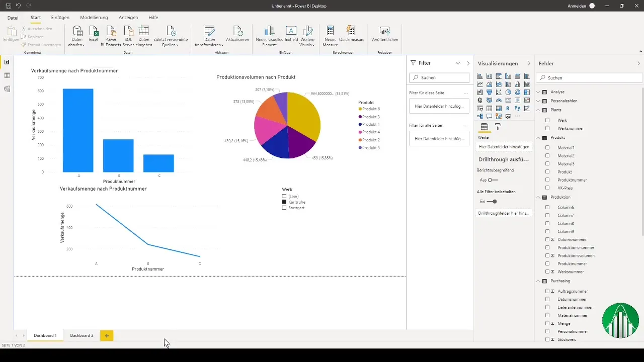Add a new page with plus button
The image size is (644, 362).
(x=107, y=335)
